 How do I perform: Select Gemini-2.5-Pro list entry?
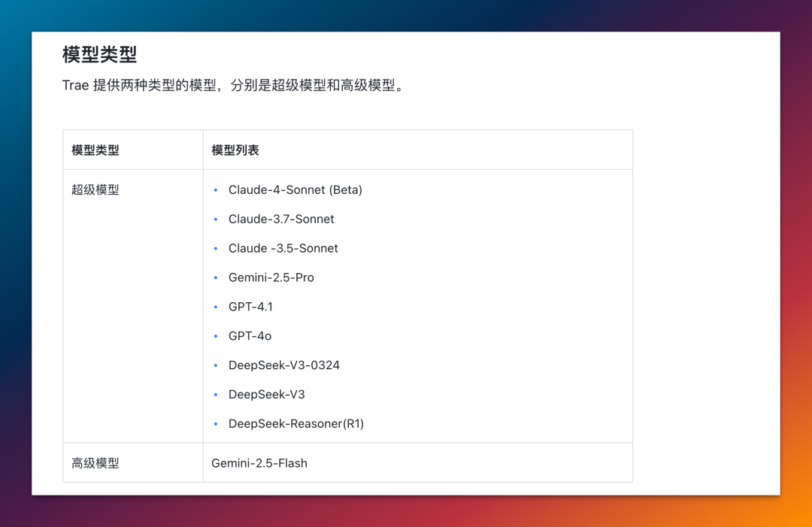pos(271,277)
